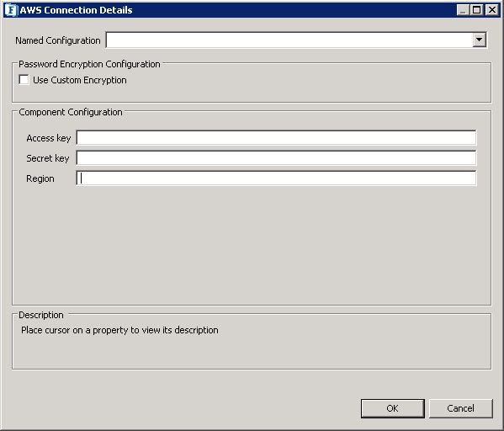Image resolution: width=504 pixels, height=431 pixels.
Task: Click the Cancel button
Action: point(460,408)
